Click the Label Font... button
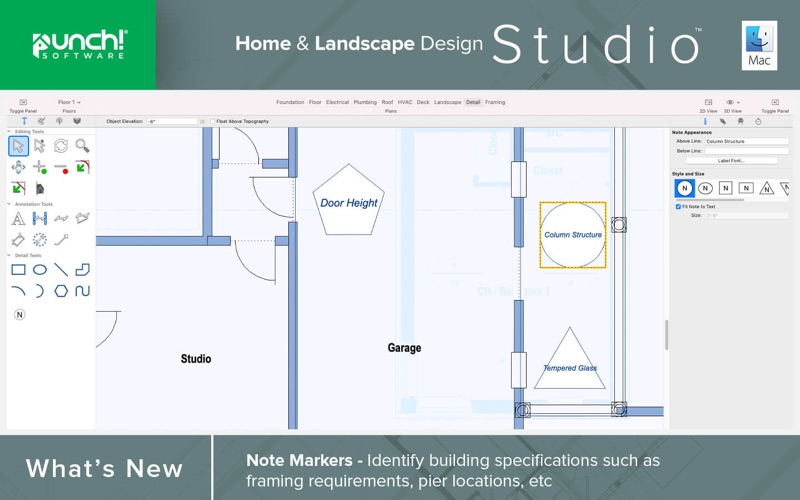 point(731,161)
